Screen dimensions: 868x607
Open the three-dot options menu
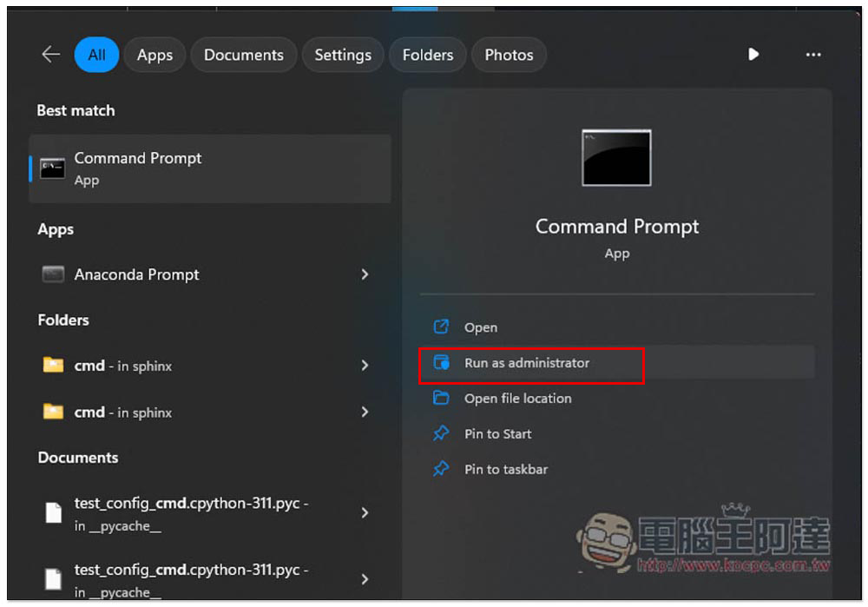[812, 55]
